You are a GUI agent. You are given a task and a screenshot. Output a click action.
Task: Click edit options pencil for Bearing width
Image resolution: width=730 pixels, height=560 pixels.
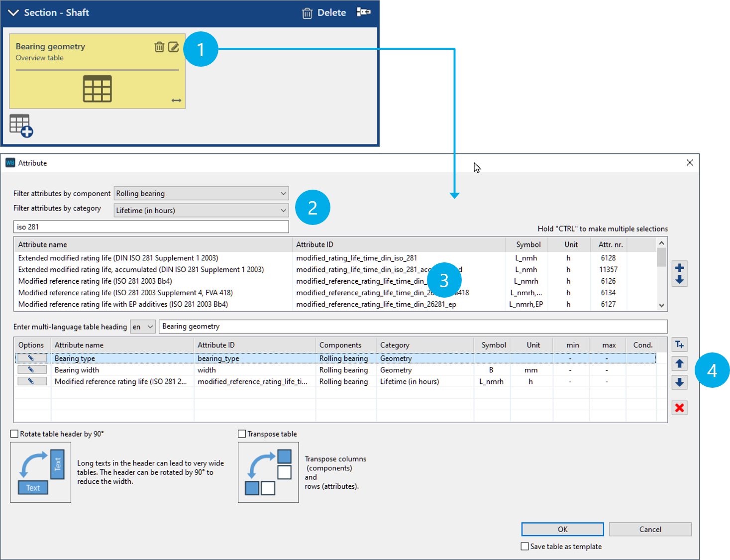(31, 370)
